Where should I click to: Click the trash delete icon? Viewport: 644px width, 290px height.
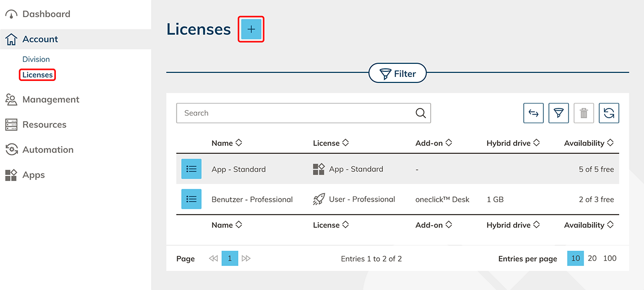click(584, 113)
